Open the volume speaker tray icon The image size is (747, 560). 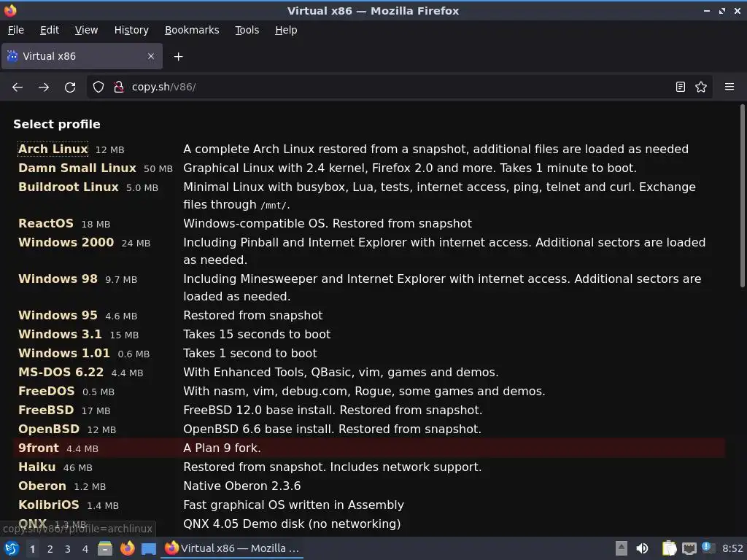pyautogui.click(x=642, y=548)
